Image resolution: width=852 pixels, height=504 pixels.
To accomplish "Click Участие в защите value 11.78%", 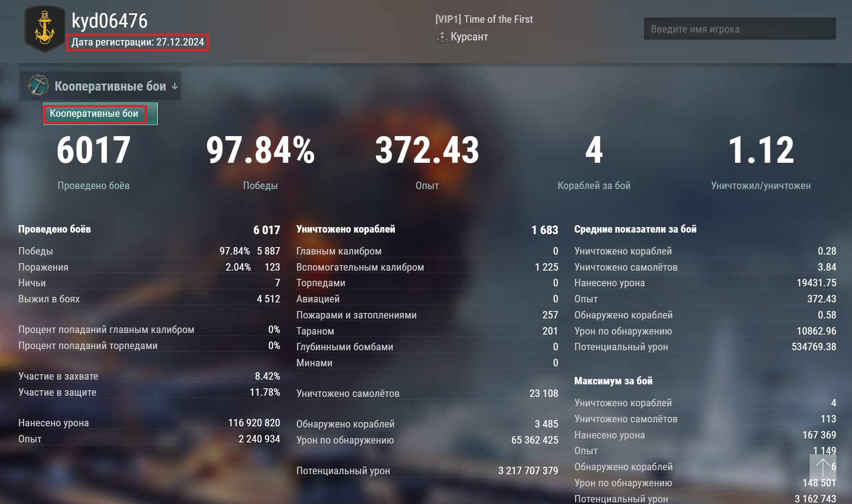I will click(x=265, y=392).
